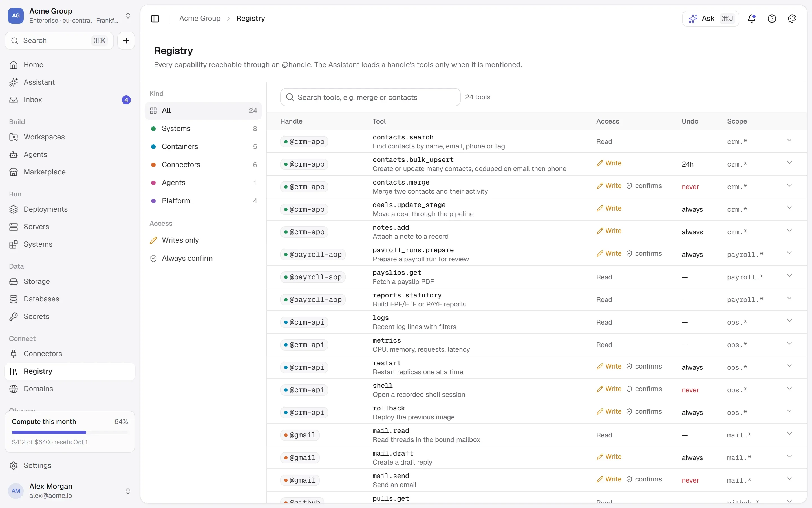This screenshot has width=812, height=508.
Task: Open the sidebar global Search box
Action: click(x=59, y=41)
